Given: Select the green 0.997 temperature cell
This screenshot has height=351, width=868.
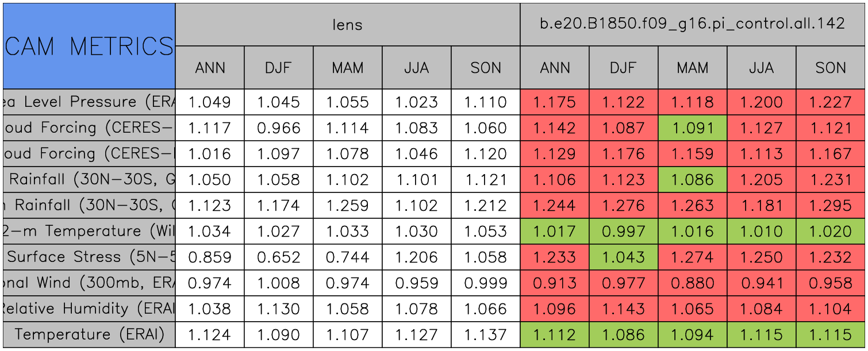Looking at the screenshot, I should pyautogui.click(x=623, y=232).
